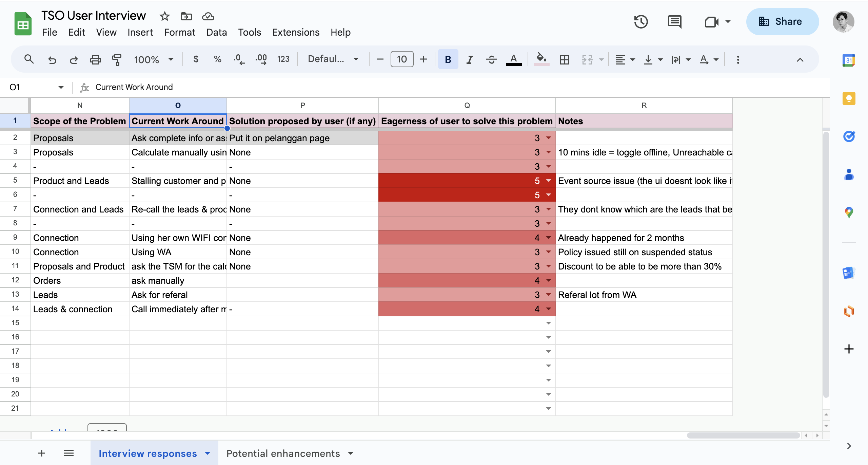Open the Google account avatar
The width and height of the screenshot is (868, 465).
point(843,22)
